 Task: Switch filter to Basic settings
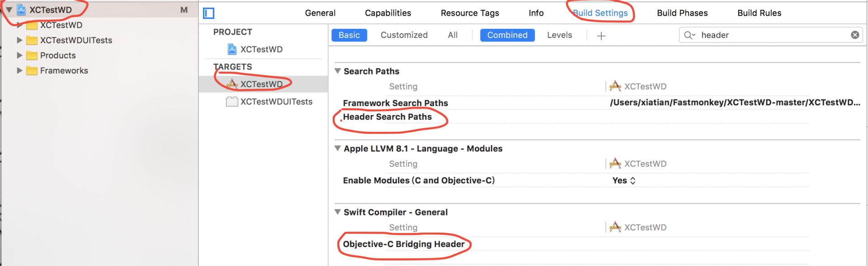point(349,35)
